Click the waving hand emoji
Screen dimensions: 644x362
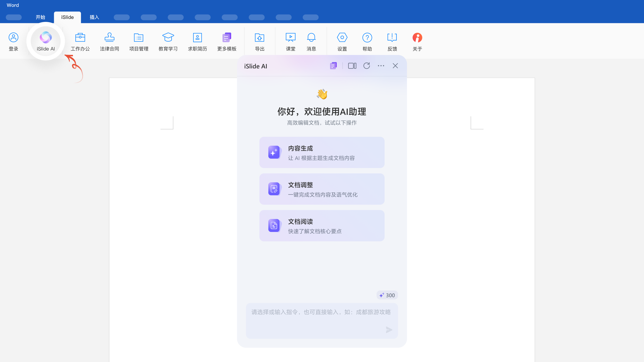[322, 94]
